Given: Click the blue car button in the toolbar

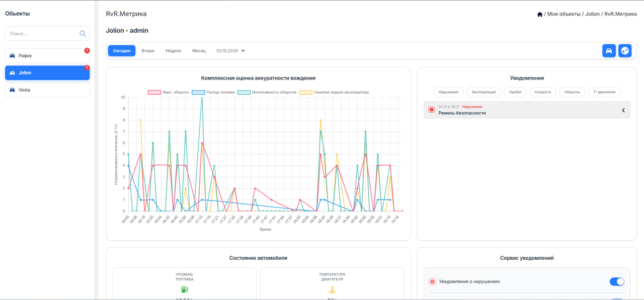Looking at the screenshot, I should pos(609,51).
